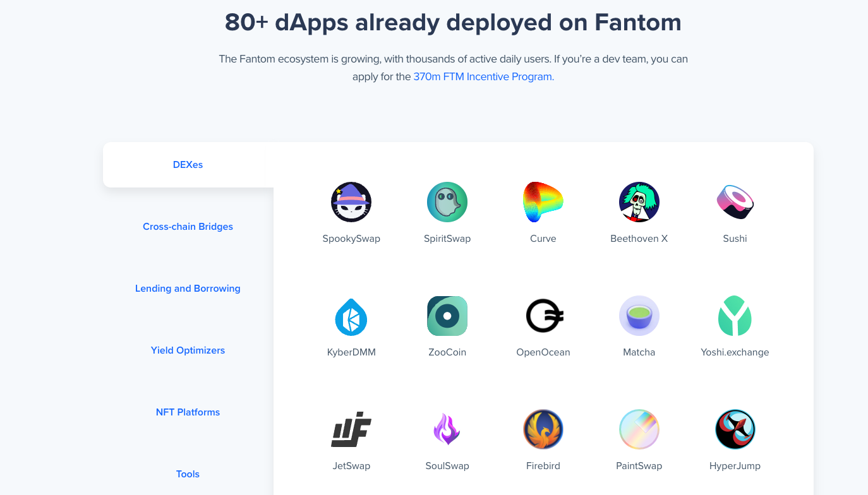Select the HyperJump name label
868x495 pixels.
click(x=735, y=466)
